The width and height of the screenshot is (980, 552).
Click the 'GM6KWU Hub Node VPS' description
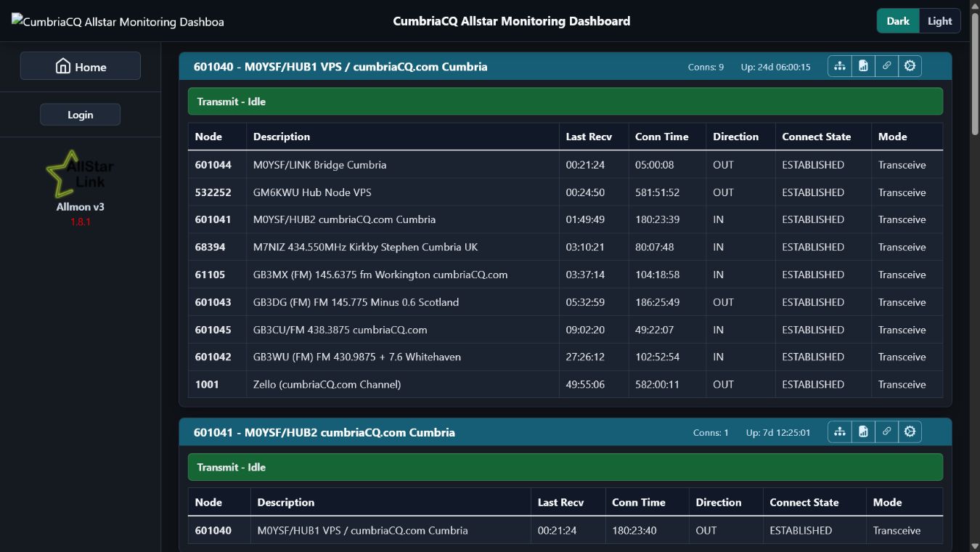pos(312,192)
